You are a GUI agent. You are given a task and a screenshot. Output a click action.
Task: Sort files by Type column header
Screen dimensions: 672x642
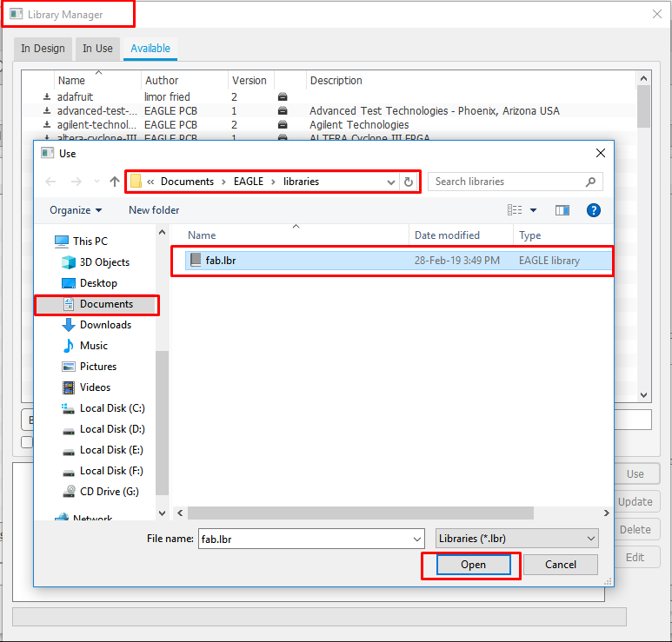click(x=562, y=235)
